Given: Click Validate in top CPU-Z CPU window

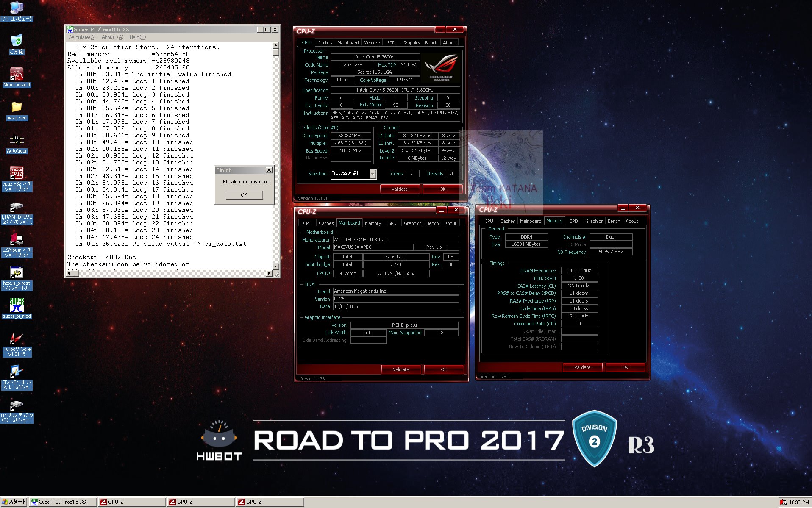Looking at the screenshot, I should pos(400,189).
